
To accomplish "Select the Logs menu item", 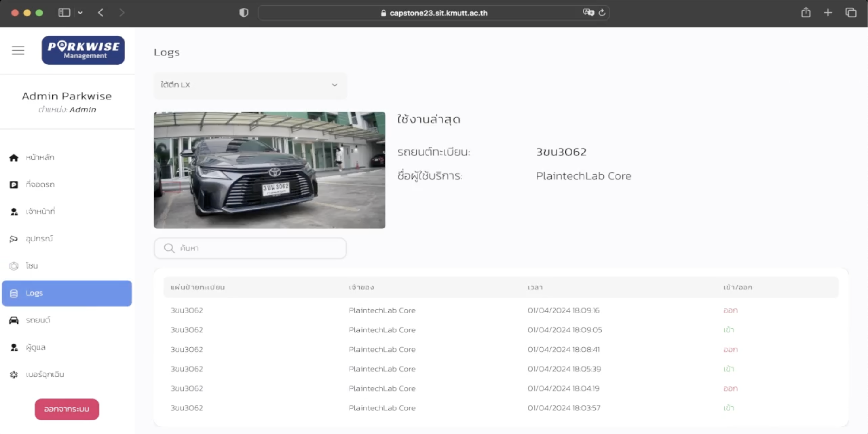I will tap(67, 293).
